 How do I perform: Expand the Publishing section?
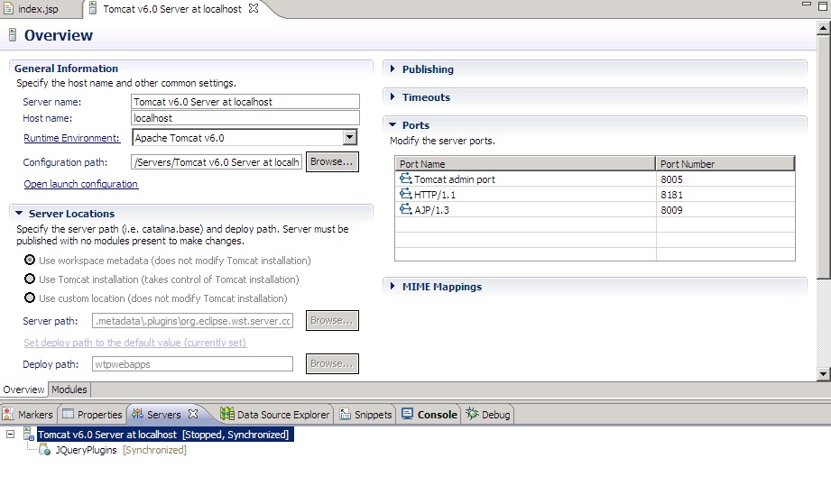point(392,69)
